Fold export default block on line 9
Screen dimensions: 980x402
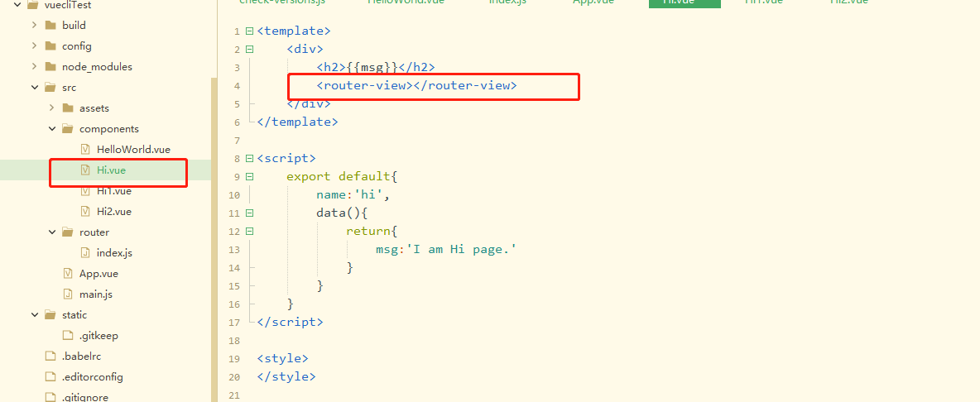250,177
